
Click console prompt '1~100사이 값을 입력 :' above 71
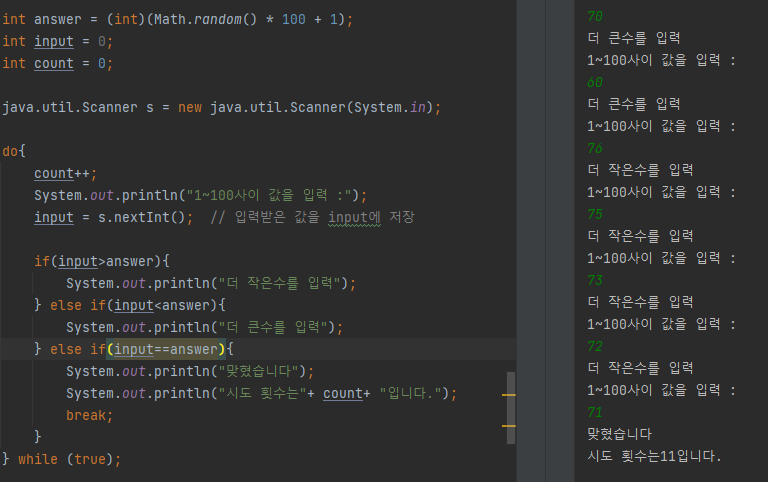pyautogui.click(x=661, y=390)
